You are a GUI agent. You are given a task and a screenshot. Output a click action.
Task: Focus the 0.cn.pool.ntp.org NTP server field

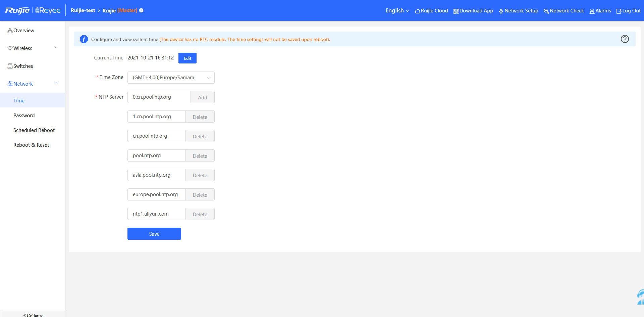pyautogui.click(x=159, y=97)
